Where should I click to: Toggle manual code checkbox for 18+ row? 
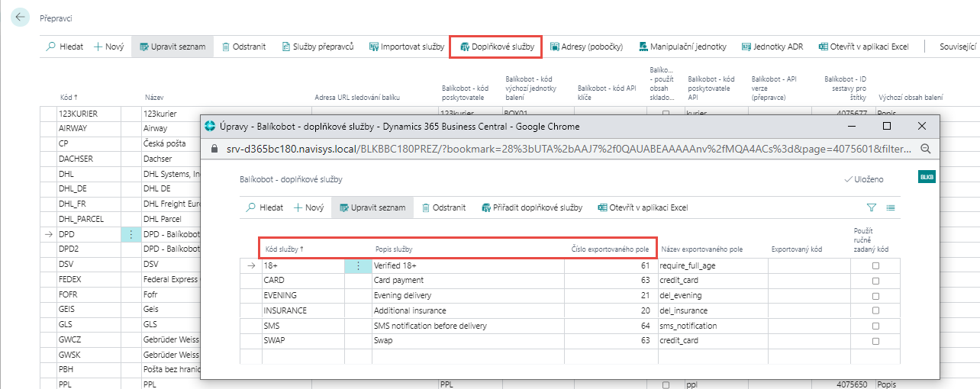pyautogui.click(x=875, y=266)
